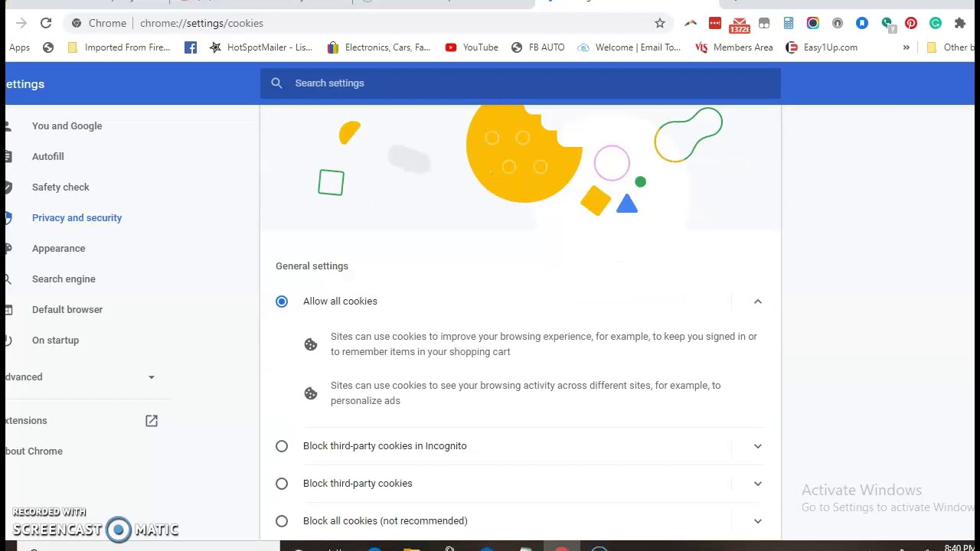Open the Pinterest extension button

pos(911,23)
